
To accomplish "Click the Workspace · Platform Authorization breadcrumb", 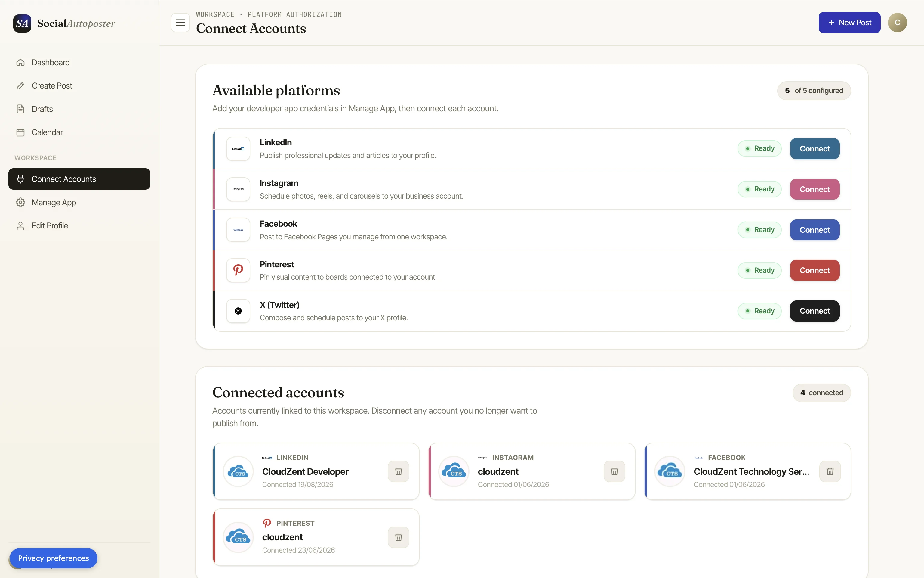I will 269,14.
